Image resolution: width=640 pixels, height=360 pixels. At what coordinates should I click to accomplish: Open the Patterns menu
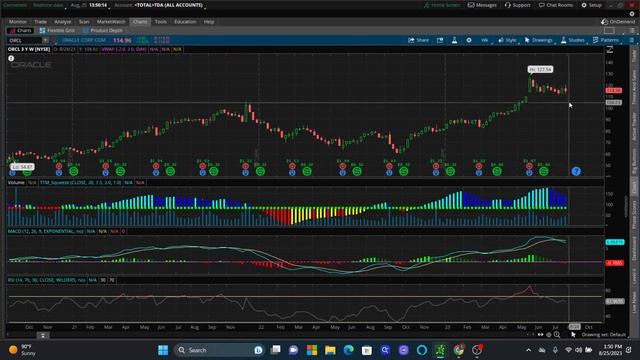606,40
